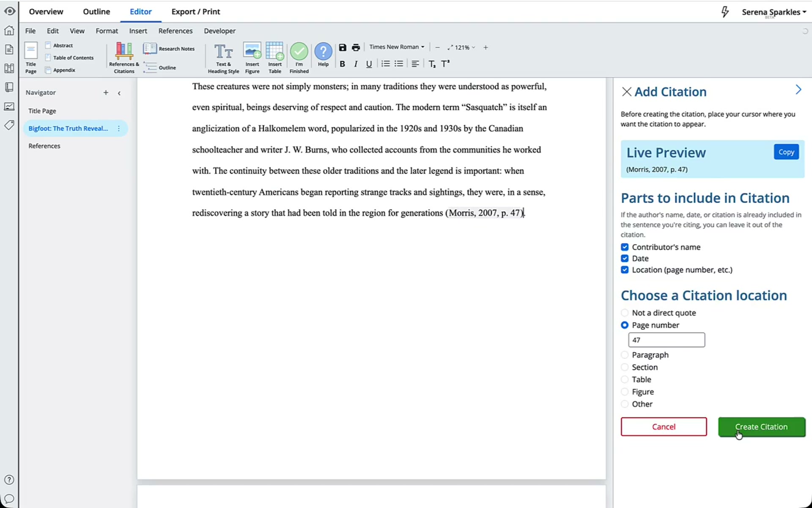Open Serena Sparkles account dropdown
Screen dimensions: 812x508
click(x=774, y=12)
